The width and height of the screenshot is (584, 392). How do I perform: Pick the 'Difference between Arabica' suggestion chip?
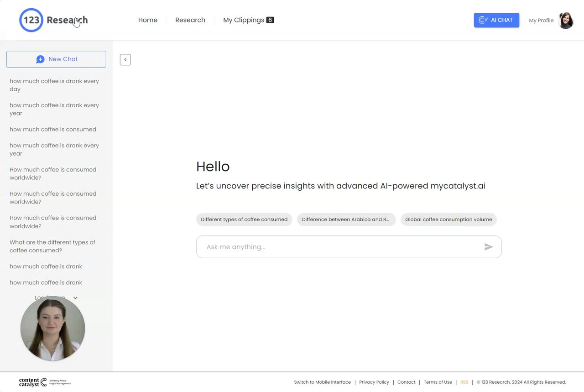tap(346, 220)
